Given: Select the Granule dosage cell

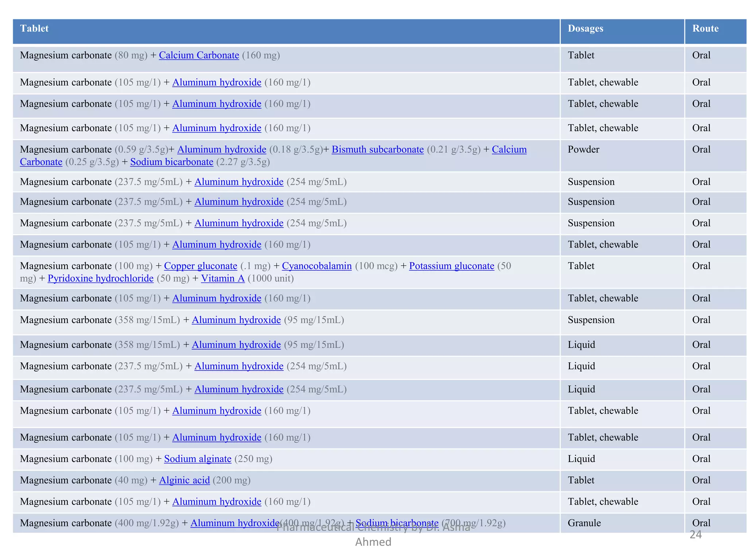Looking at the screenshot, I should (x=584, y=523).
